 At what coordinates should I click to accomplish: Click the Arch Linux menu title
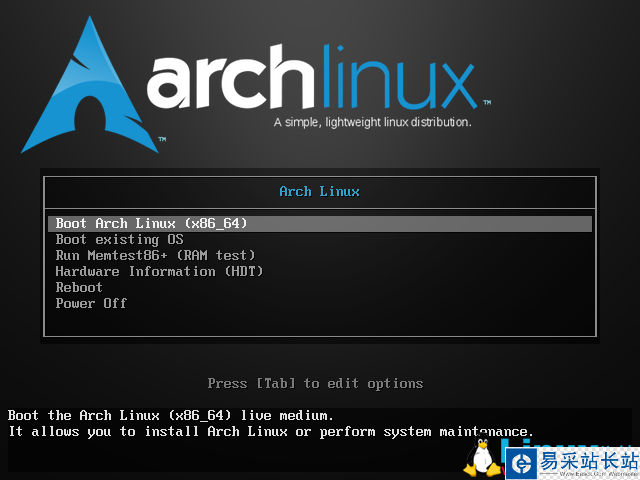coord(320,191)
